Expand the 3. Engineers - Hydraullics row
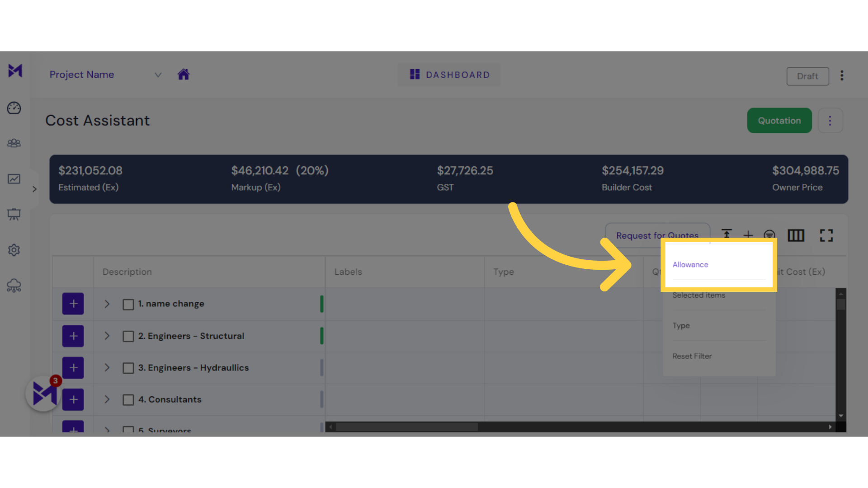 (107, 367)
